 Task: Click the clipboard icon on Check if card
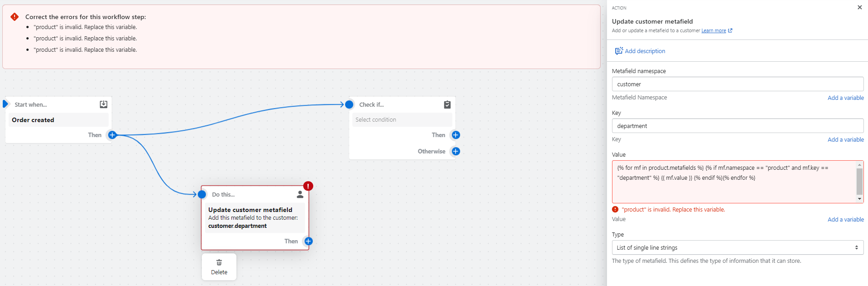[x=447, y=104]
